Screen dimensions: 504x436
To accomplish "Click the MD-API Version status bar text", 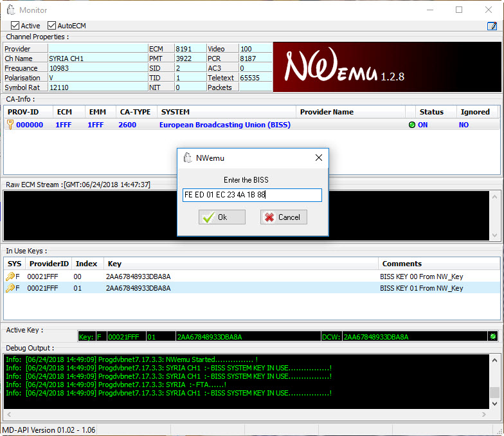I will click(x=49, y=430).
